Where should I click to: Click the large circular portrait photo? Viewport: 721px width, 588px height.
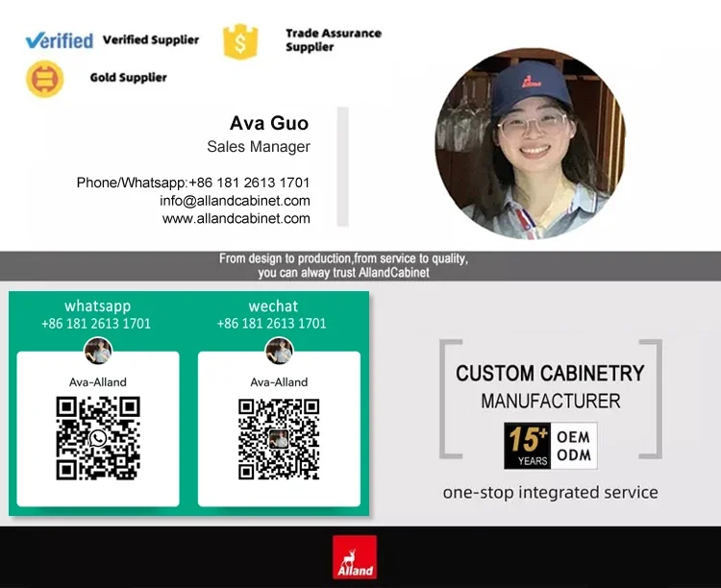[x=530, y=143]
